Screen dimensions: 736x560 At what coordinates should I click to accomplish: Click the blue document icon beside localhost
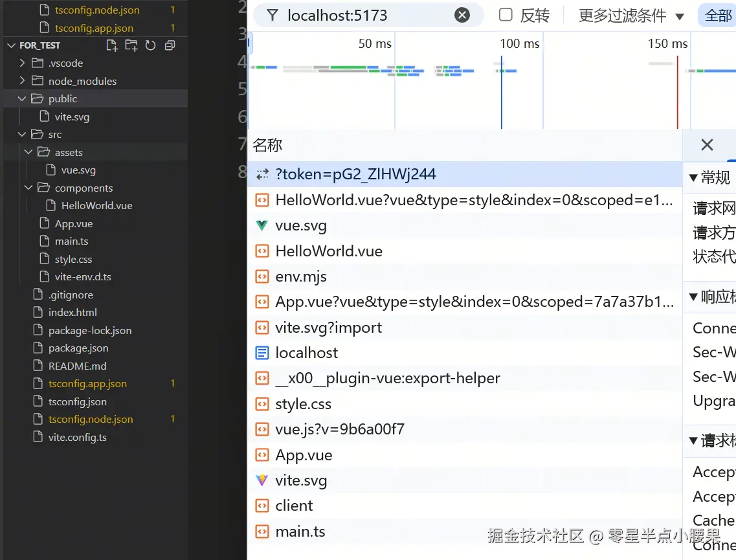[262, 352]
